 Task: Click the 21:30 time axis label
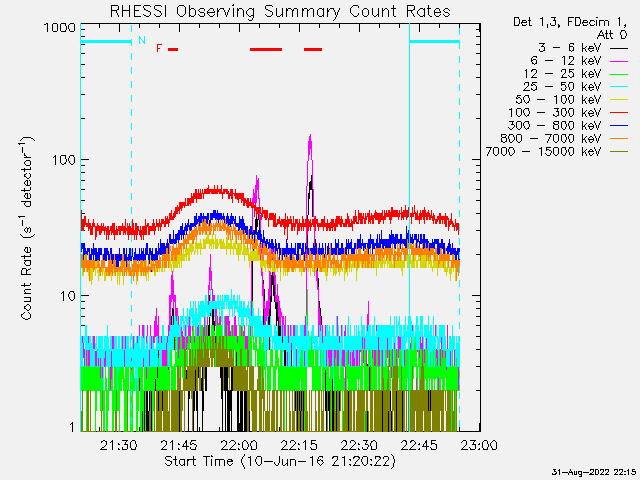(118, 445)
